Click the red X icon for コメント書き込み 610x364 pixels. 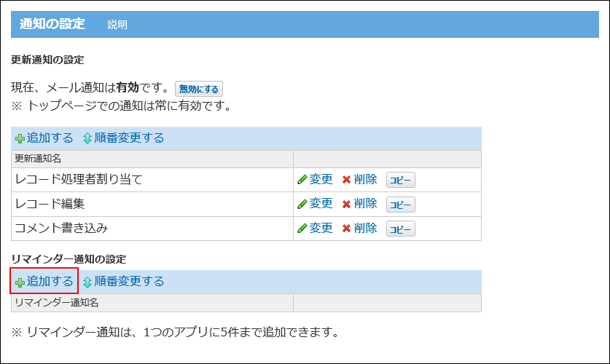point(347,229)
